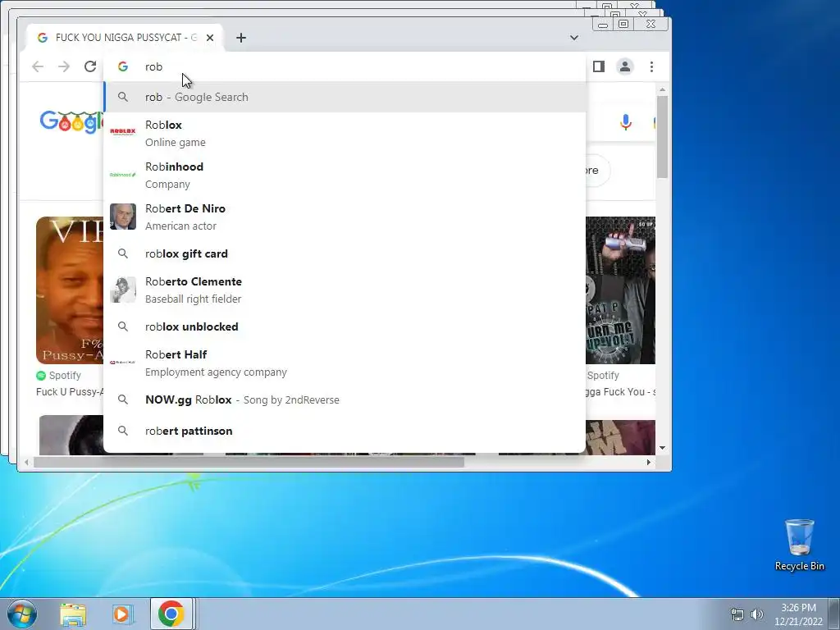Open the network tray icon
Screen dimensions: 840x630
[x=737, y=614]
